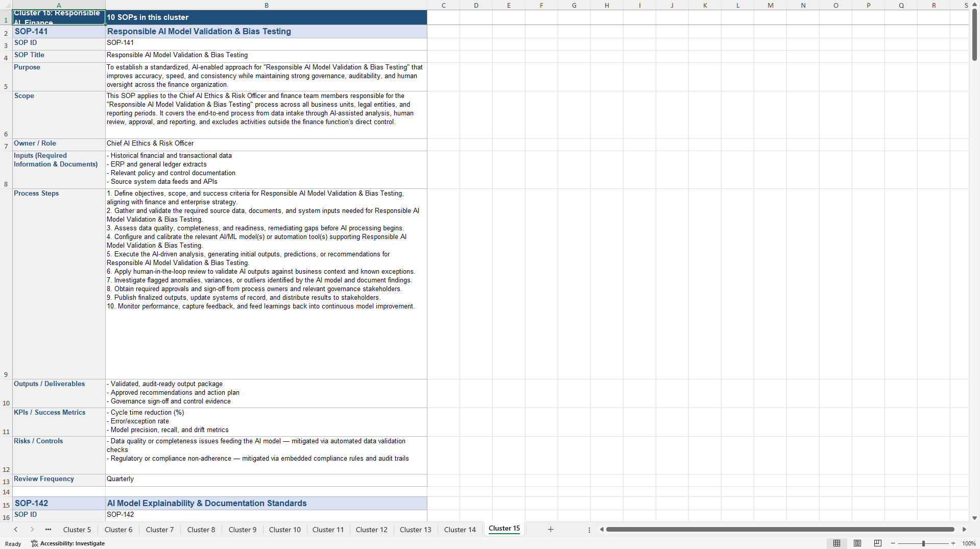Open the Cluster 9 sheet tab

243,530
